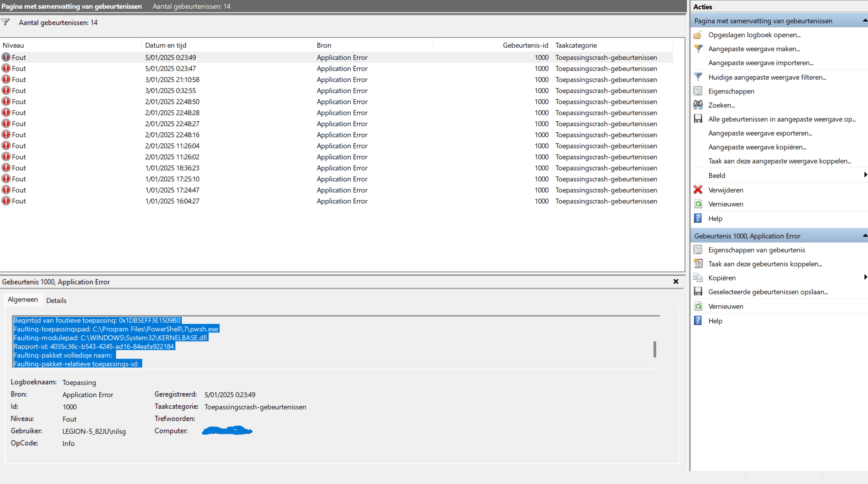Click the funnel filter icon above list
Screen dimensions: 868x484
[5, 22]
